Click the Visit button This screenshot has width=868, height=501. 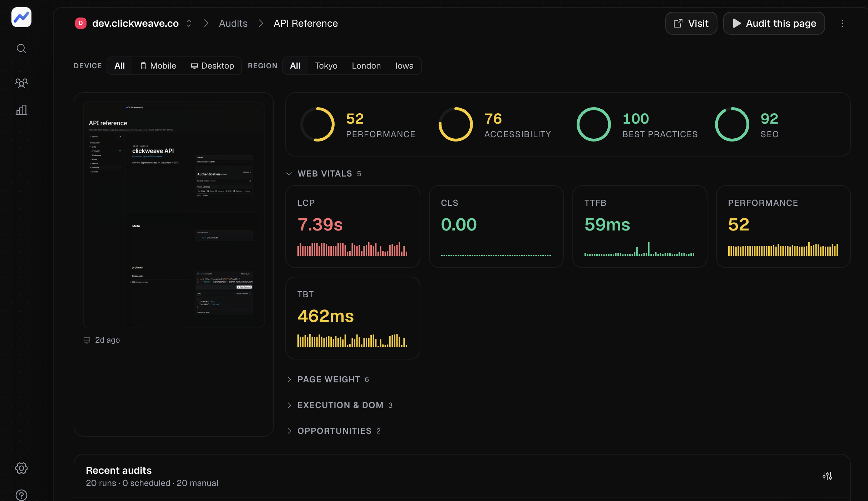click(x=691, y=23)
